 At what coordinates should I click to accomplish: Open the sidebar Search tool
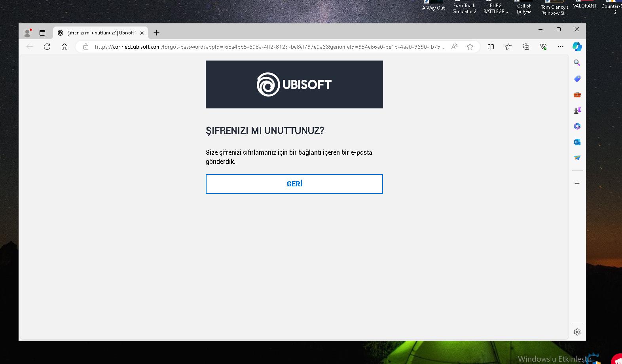[x=577, y=63]
